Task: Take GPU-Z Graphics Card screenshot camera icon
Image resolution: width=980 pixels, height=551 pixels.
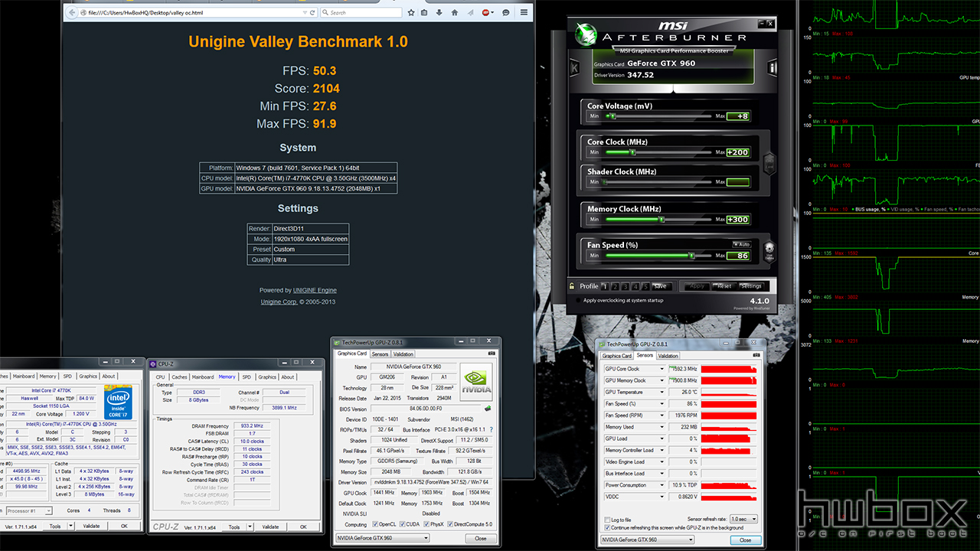Action: pos(491,354)
